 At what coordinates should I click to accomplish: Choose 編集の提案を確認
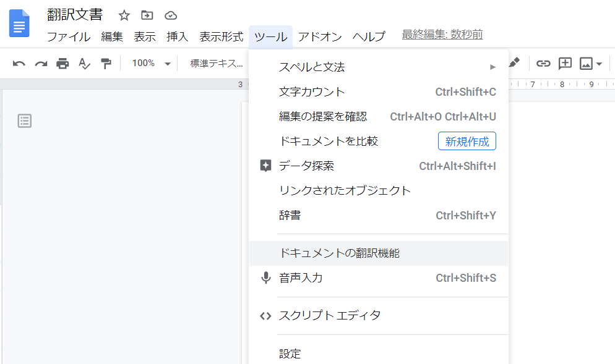[379, 116]
